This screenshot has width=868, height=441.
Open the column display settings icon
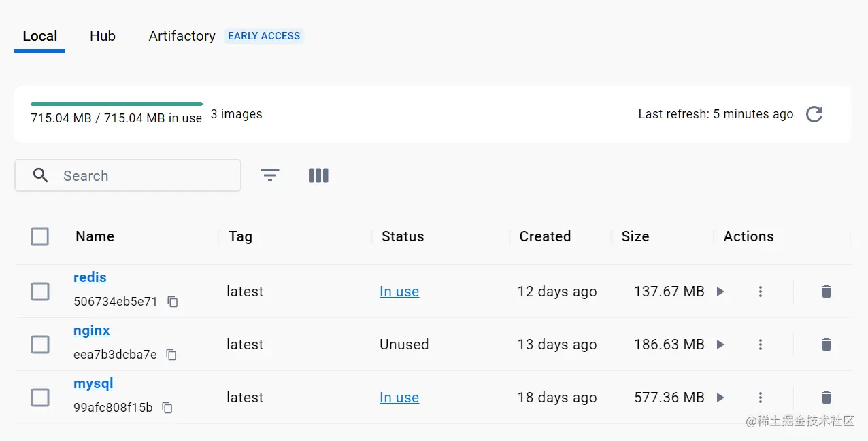(x=318, y=176)
